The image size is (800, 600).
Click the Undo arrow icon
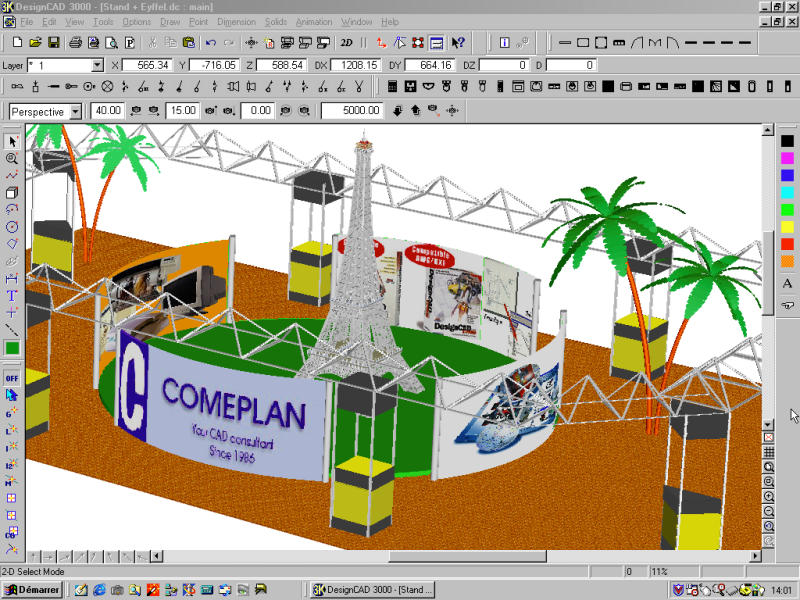210,43
